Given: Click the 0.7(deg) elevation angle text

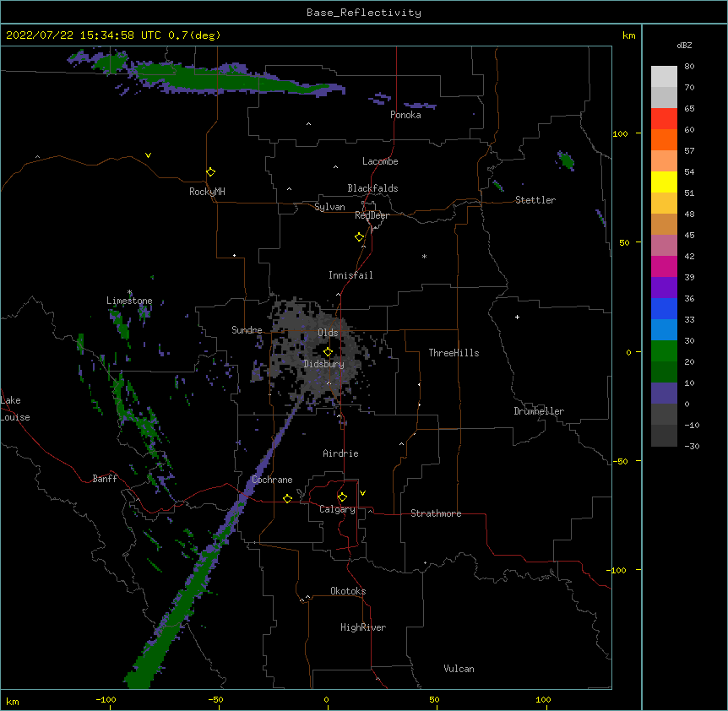Looking at the screenshot, I should tap(194, 35).
